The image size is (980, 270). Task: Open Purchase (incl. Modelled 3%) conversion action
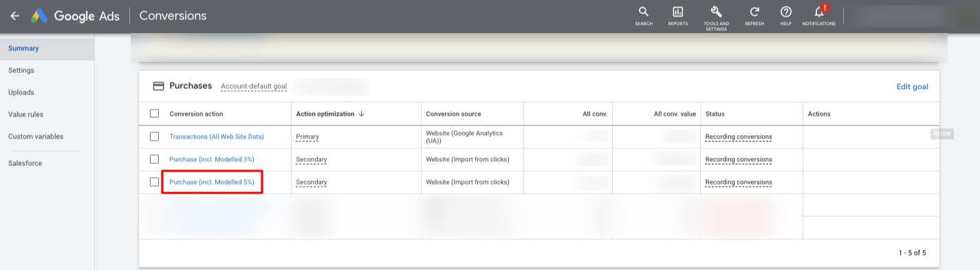pyautogui.click(x=212, y=159)
